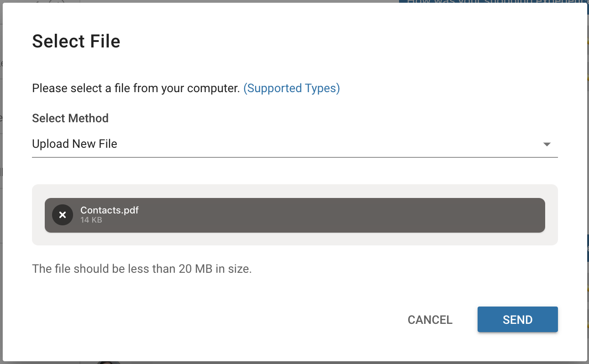Expand the Select Method dropdown arrow
The image size is (589, 364).
[547, 145]
